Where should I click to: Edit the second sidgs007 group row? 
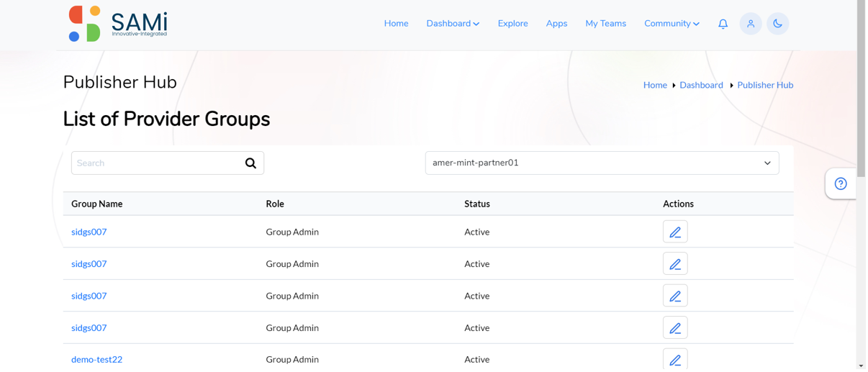tap(675, 264)
